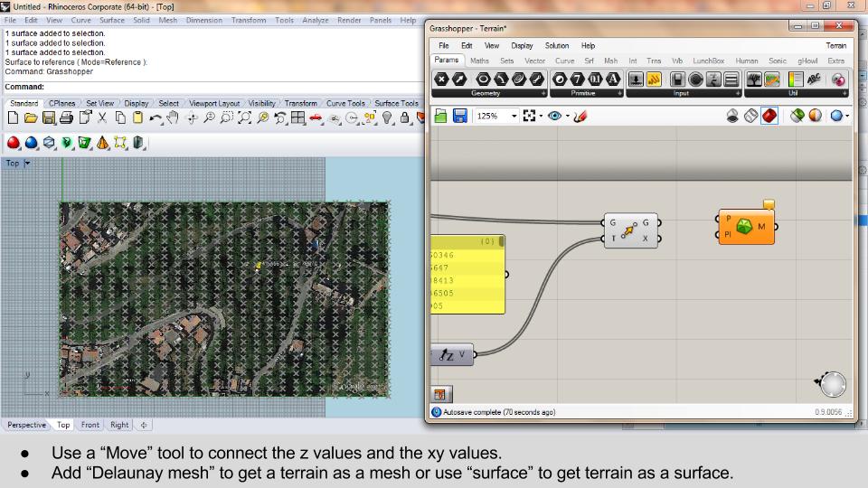
Task: Select the Button input icon in Grasshopper
Action: click(x=696, y=80)
